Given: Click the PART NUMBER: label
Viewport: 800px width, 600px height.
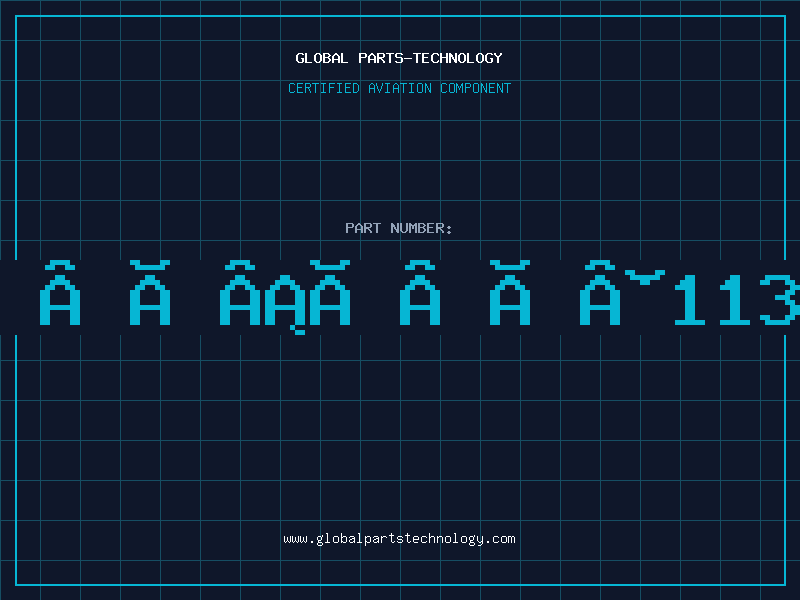Looking at the screenshot, I should [x=399, y=228].
